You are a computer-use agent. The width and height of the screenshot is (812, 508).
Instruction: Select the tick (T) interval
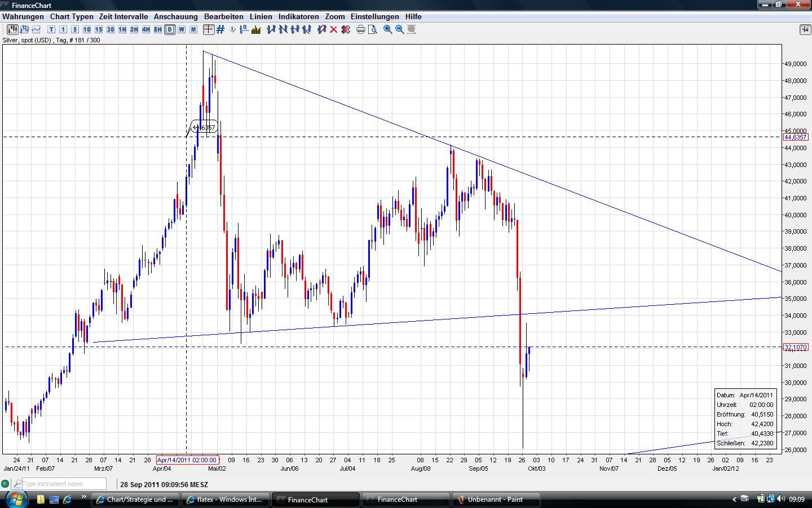51,29
